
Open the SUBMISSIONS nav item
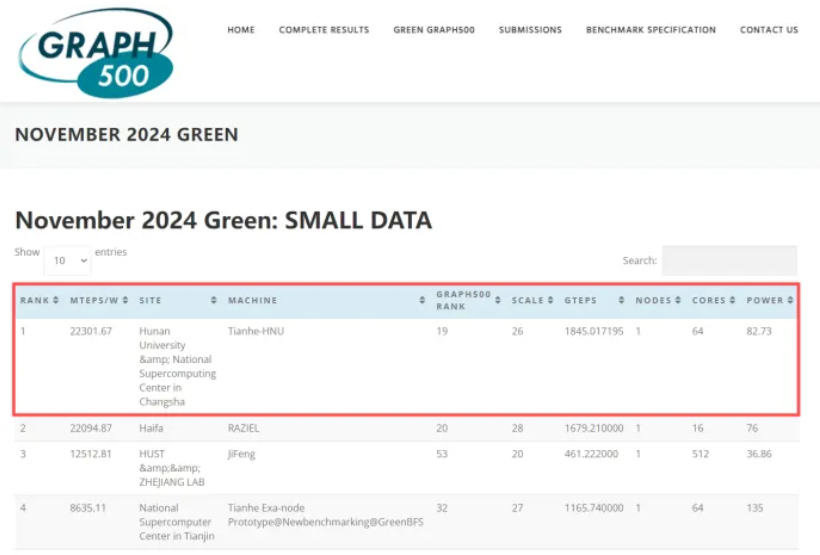coord(530,30)
